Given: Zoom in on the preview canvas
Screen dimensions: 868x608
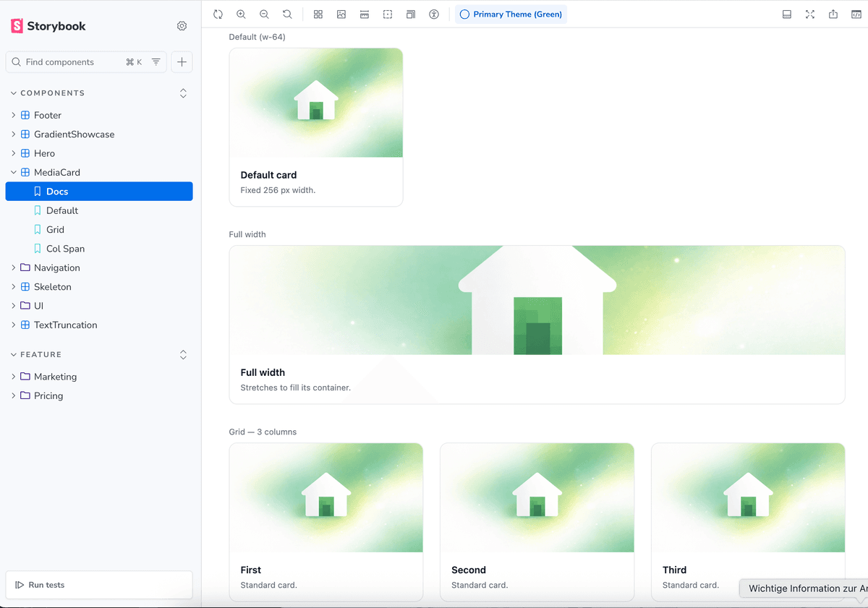Looking at the screenshot, I should [x=241, y=14].
